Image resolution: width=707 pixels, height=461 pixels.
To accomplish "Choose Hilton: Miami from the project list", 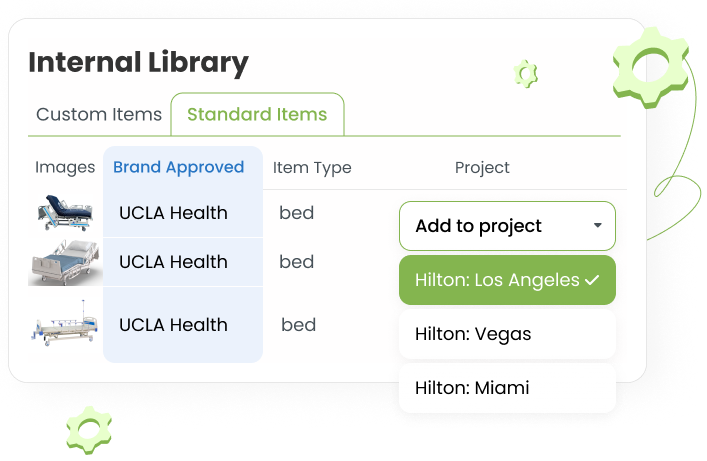I will tap(507, 388).
